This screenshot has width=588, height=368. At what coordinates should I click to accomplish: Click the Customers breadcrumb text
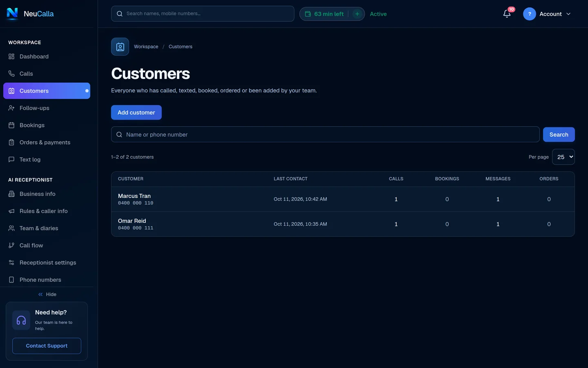[180, 47]
